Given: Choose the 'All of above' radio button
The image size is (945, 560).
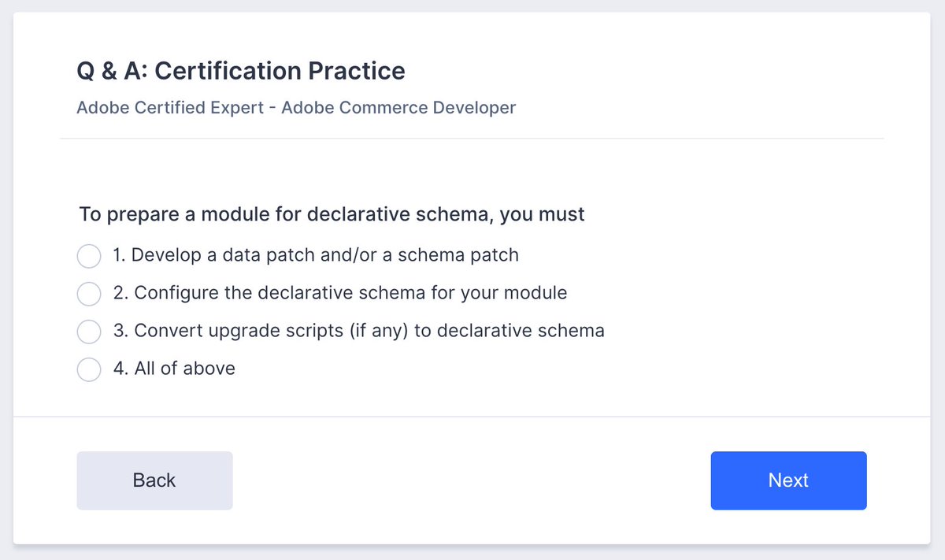Looking at the screenshot, I should [89, 369].
